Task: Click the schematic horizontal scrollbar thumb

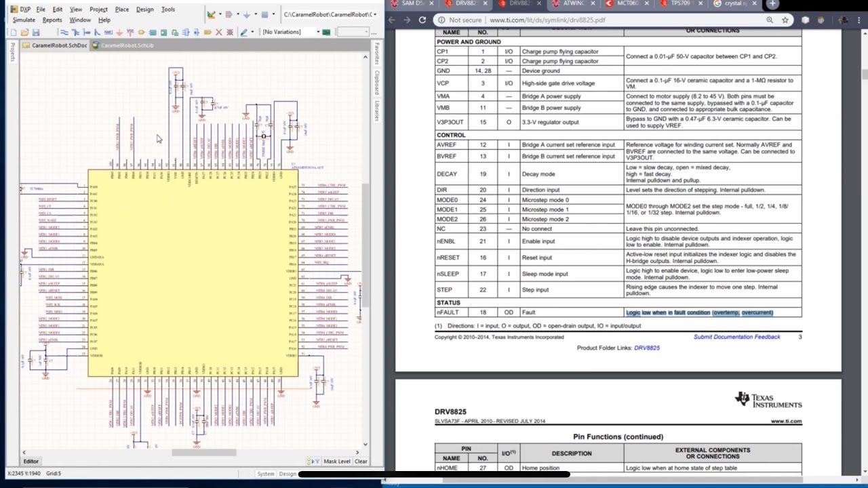Action: [203, 453]
